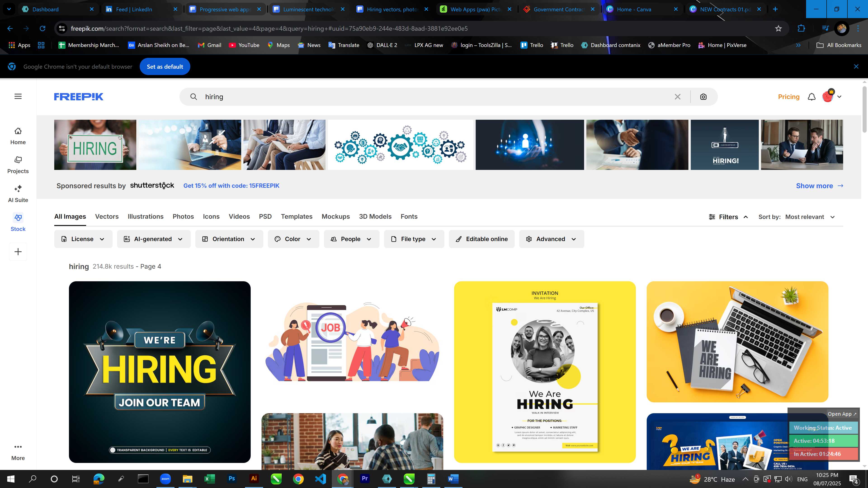
Task: Switch to the Mockups tab
Action: (336, 217)
